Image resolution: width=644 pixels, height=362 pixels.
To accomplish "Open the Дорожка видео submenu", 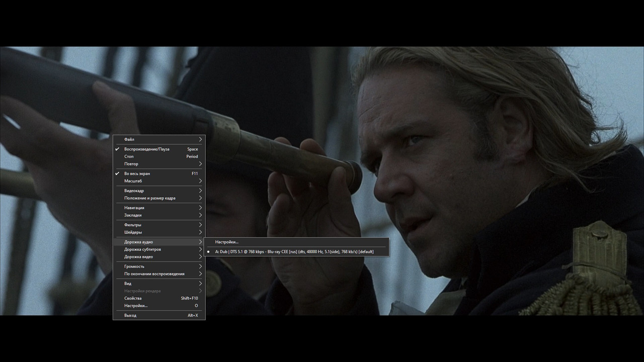I will click(159, 257).
